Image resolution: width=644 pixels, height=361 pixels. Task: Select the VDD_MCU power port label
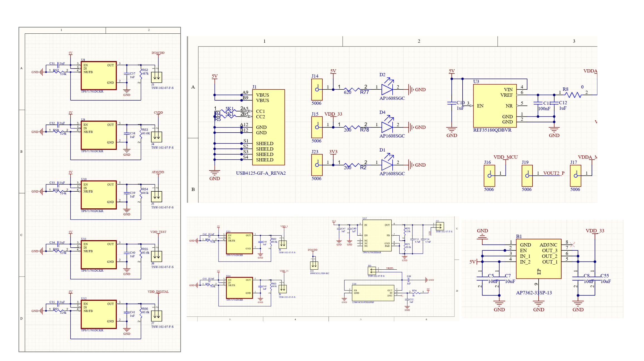pos(505,157)
